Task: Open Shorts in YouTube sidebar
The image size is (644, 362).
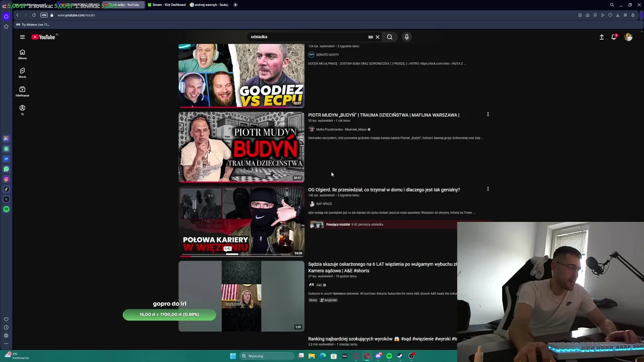Action: click(x=22, y=73)
